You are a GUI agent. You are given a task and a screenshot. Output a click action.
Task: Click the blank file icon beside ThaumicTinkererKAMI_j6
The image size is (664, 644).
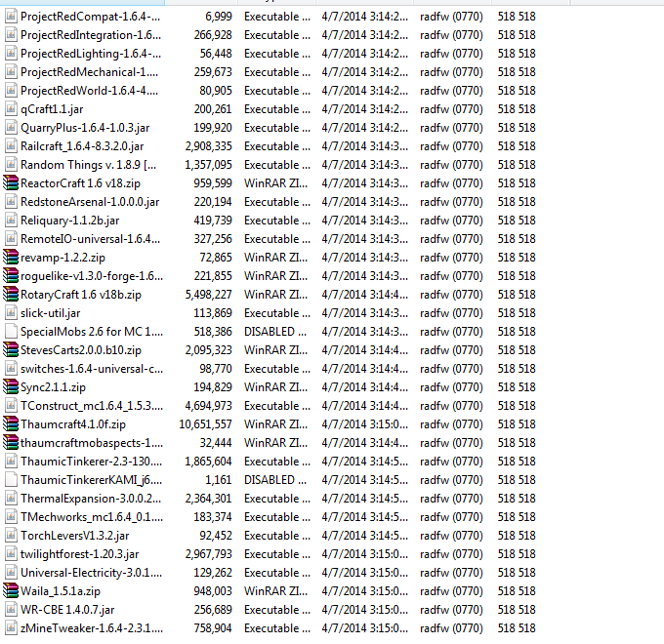pyautogui.click(x=11, y=479)
